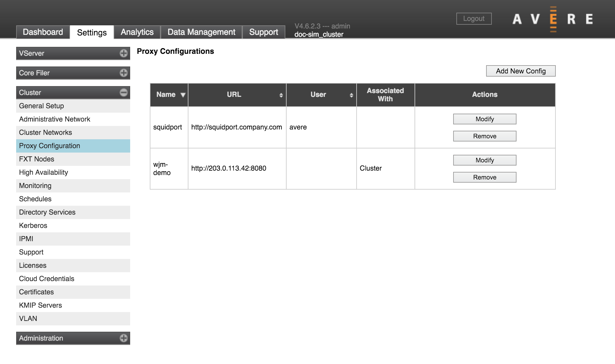
Task: Open Administrative Network settings
Action: pos(73,119)
